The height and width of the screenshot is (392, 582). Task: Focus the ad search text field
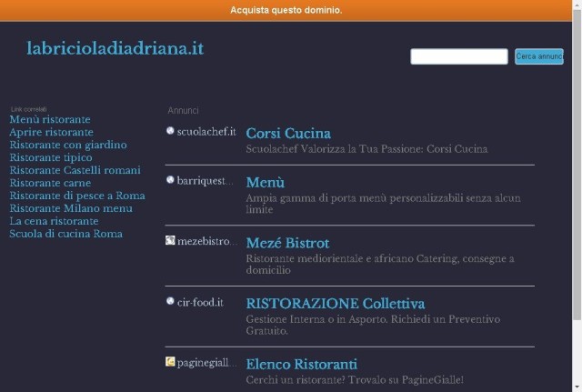click(x=459, y=56)
